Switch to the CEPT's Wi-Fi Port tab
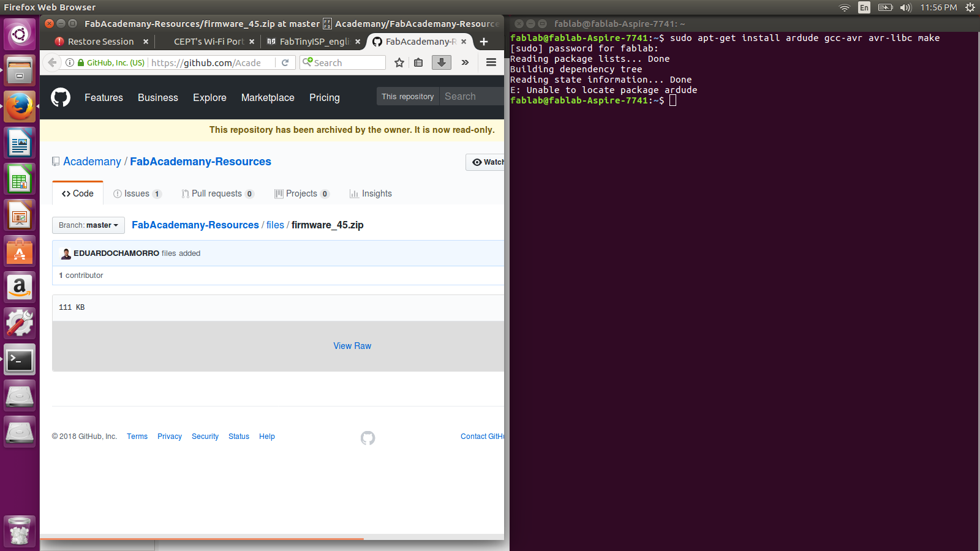 point(209,42)
